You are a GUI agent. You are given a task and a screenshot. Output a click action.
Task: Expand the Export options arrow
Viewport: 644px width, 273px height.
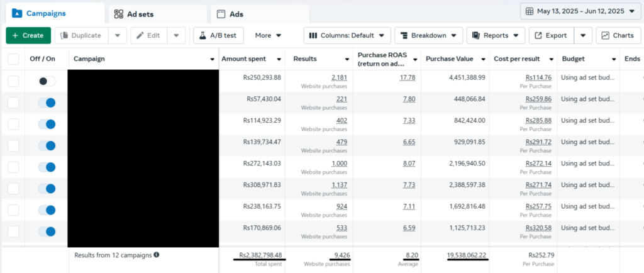(x=583, y=36)
